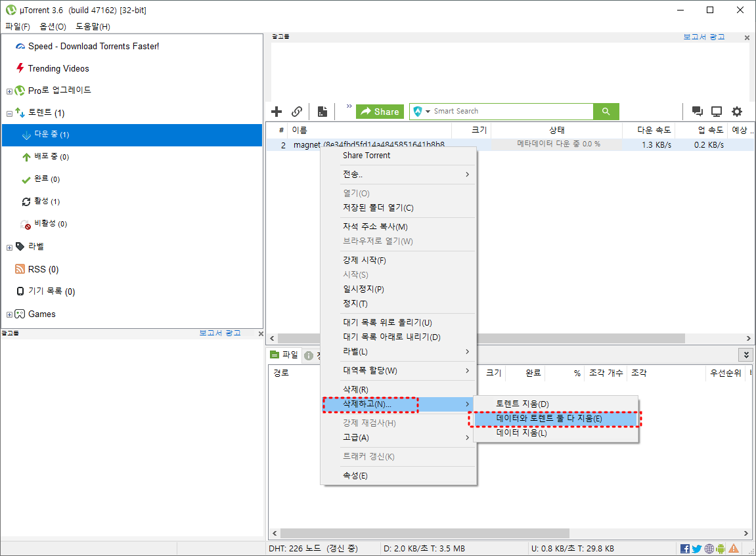The width and height of the screenshot is (756, 556).
Task: Select the 다운 중 (1) sidebar item
Action: click(x=131, y=135)
